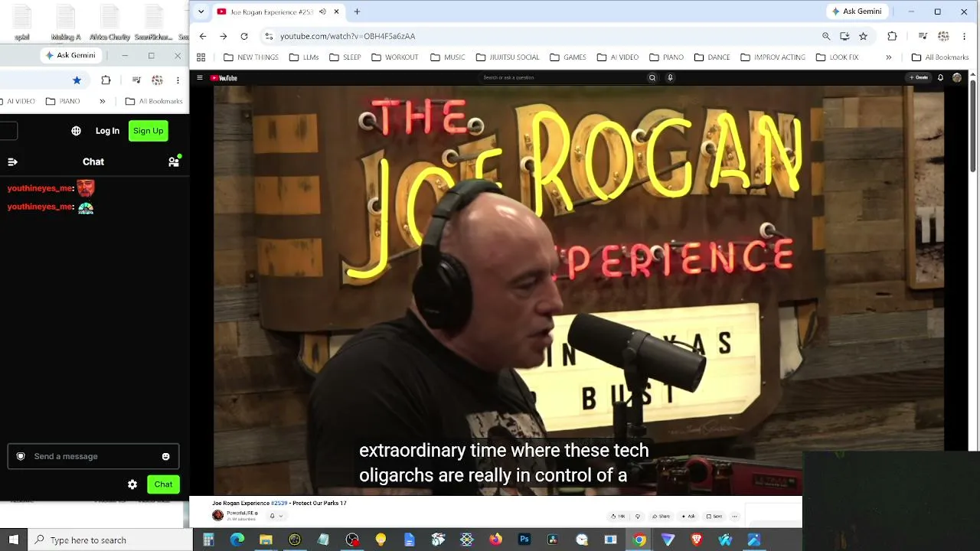Open Photoshop from the taskbar

pos(524,540)
